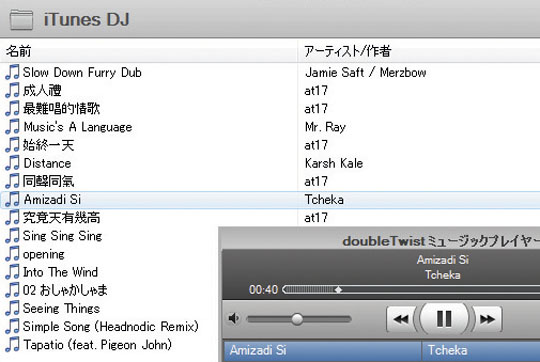
Task: Click the iTunes DJ playlist title
Action: pos(86,19)
